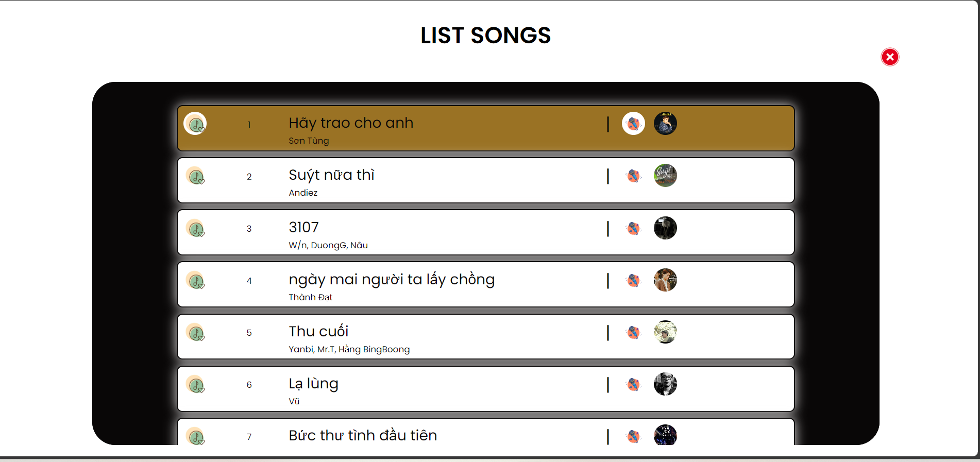Click the microphone icon beside "Suýt nữa thì"
This screenshot has width=980, height=462.
pyautogui.click(x=634, y=176)
